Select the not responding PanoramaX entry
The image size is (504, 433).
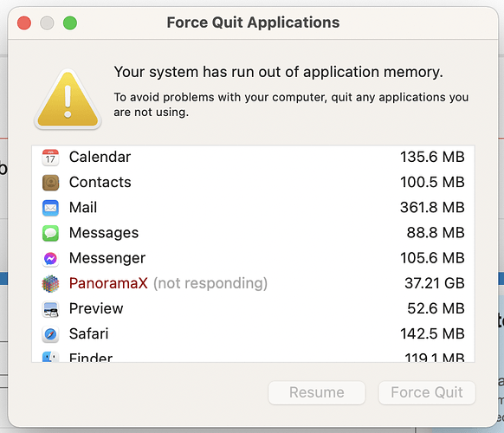pyautogui.click(x=253, y=283)
